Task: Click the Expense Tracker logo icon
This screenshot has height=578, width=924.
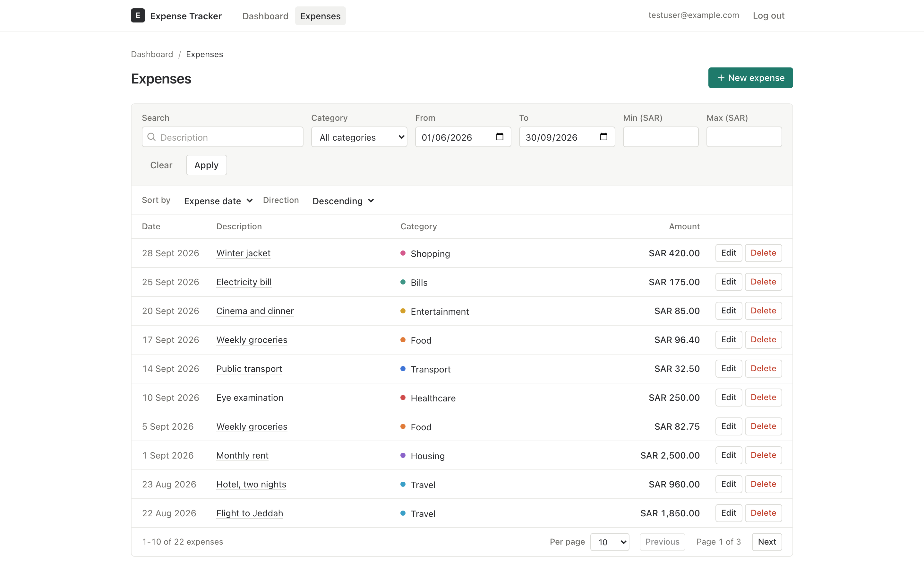Action: pyautogui.click(x=138, y=16)
